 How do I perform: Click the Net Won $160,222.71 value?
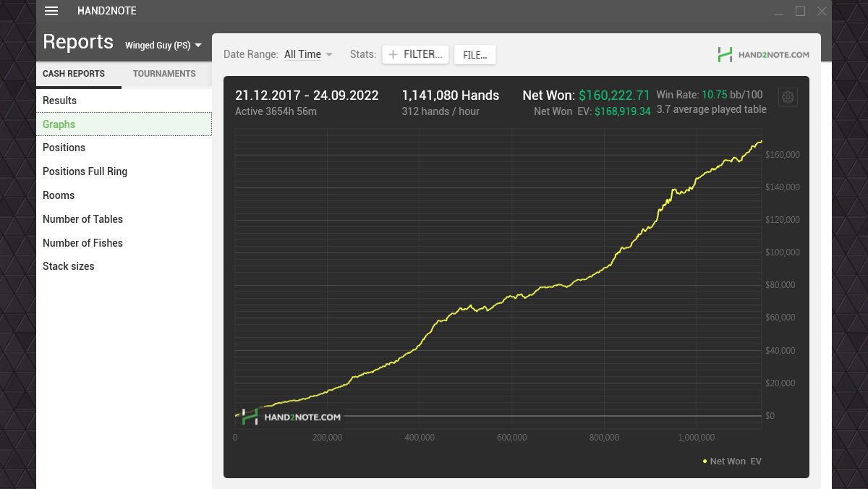614,95
